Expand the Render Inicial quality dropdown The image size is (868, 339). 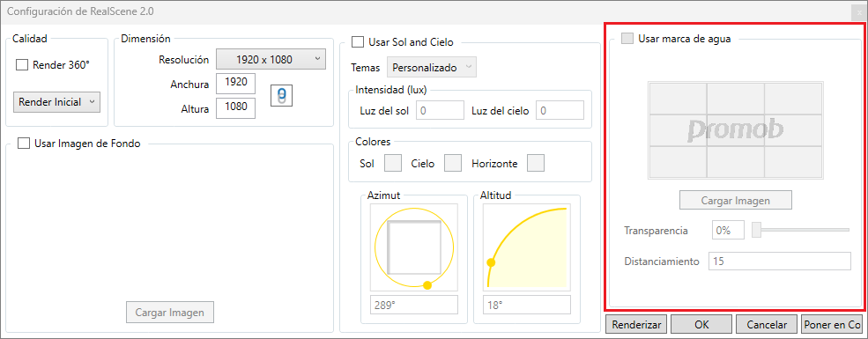(56, 102)
